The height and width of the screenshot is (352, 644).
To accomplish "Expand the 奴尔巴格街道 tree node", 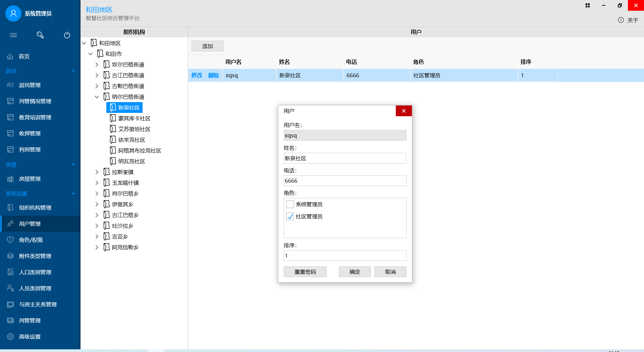I will point(97,64).
